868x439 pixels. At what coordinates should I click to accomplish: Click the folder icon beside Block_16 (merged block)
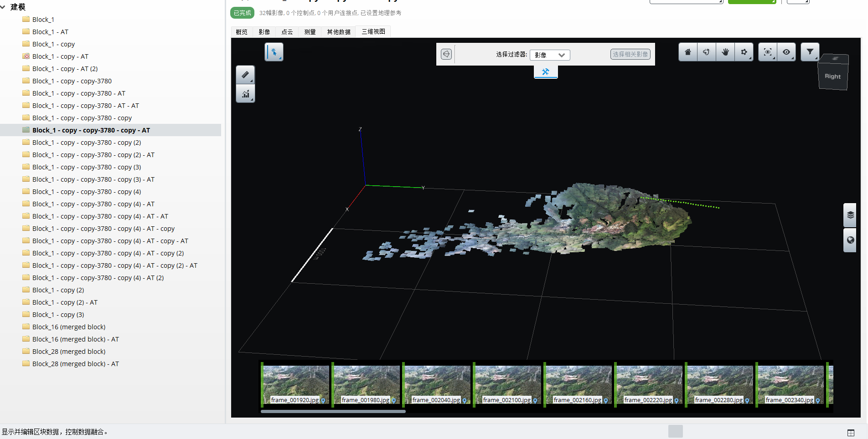click(26, 327)
